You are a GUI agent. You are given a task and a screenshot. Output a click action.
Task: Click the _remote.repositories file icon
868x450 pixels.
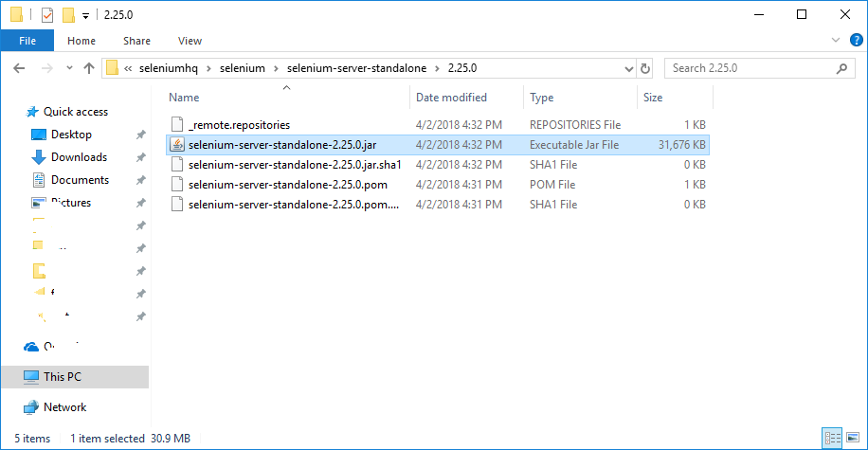pos(177,124)
